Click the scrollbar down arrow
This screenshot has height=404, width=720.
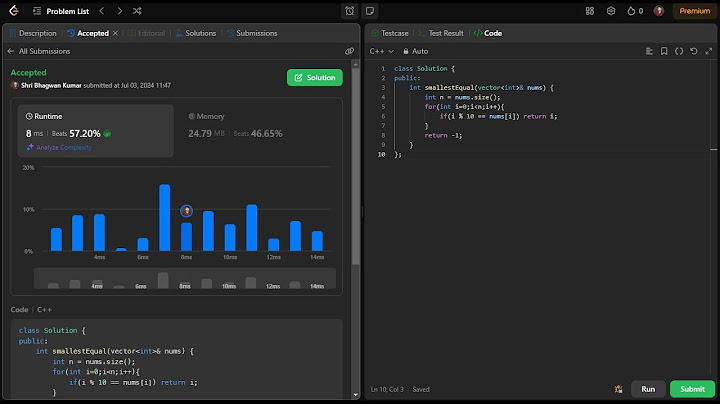[x=355, y=395]
